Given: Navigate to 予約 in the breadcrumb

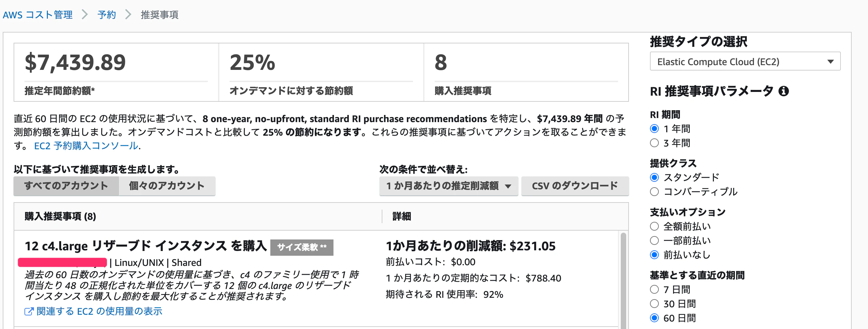Looking at the screenshot, I should point(106,15).
